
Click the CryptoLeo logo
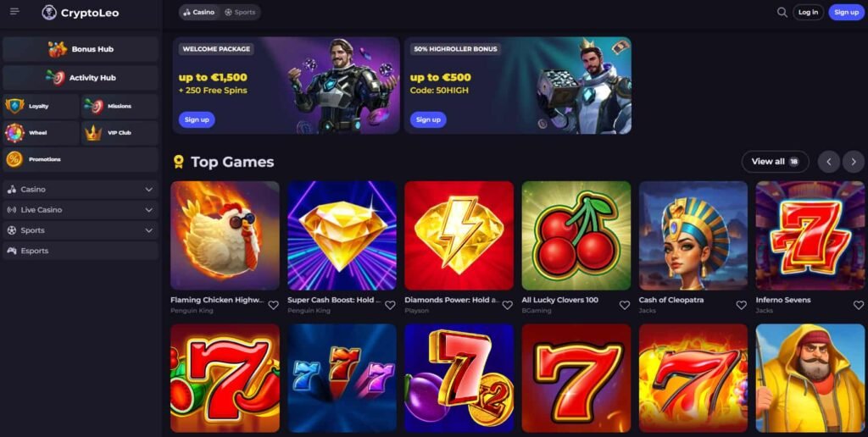coord(81,12)
